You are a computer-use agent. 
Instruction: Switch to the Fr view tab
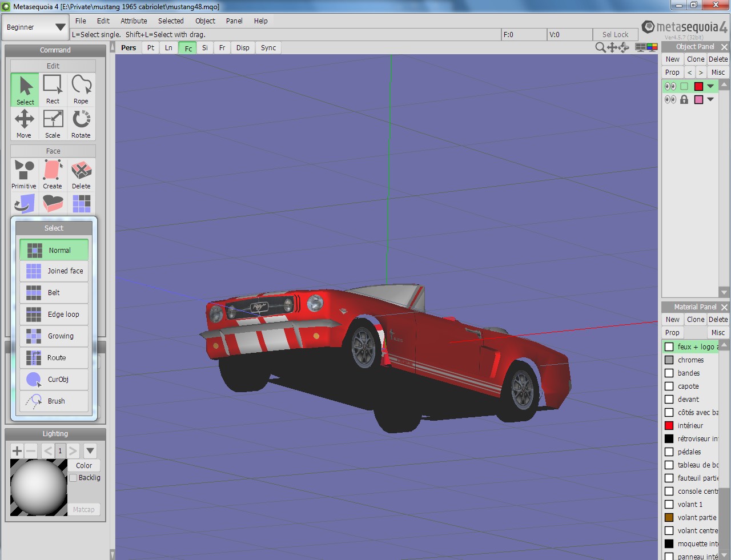tap(222, 48)
